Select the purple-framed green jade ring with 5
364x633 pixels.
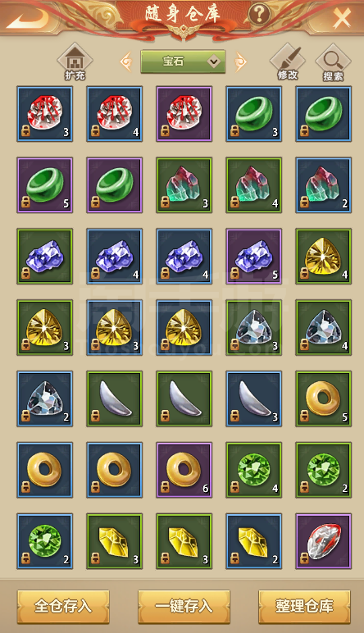(45, 184)
